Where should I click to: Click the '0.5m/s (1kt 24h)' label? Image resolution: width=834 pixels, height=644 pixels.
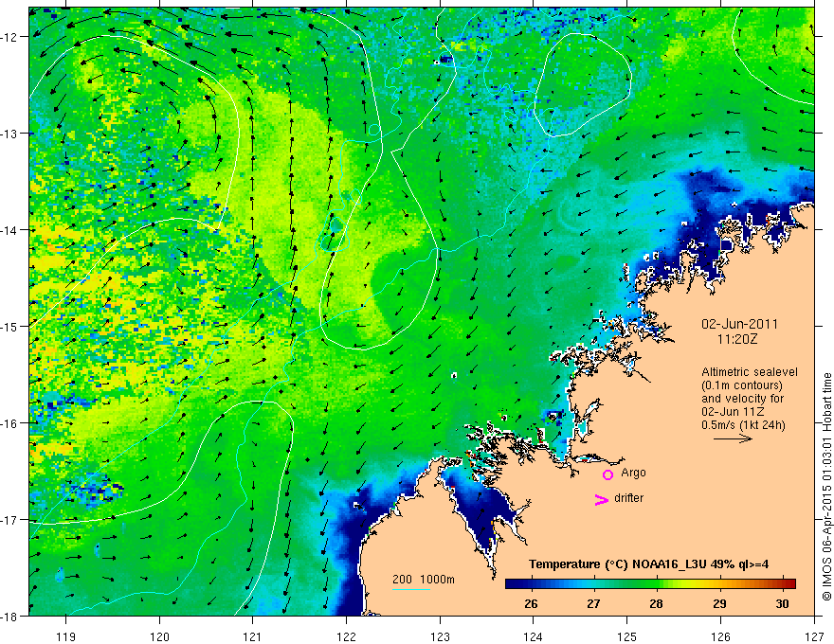coord(743,425)
